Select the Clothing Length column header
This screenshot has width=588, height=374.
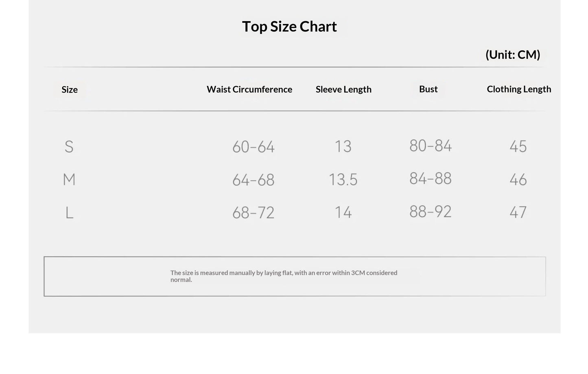(519, 89)
